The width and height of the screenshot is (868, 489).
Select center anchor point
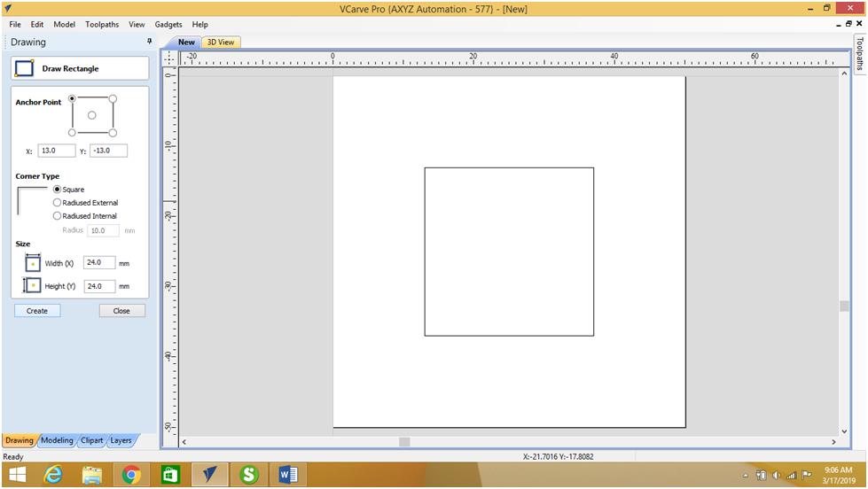point(92,115)
